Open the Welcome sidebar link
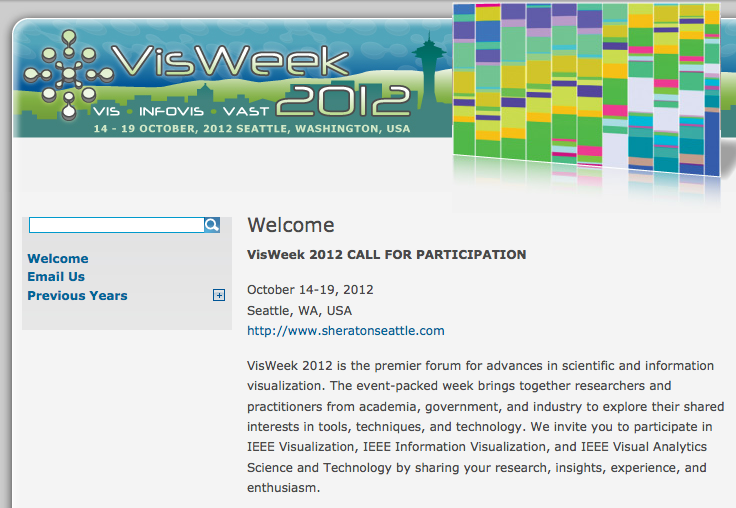 [x=58, y=259]
